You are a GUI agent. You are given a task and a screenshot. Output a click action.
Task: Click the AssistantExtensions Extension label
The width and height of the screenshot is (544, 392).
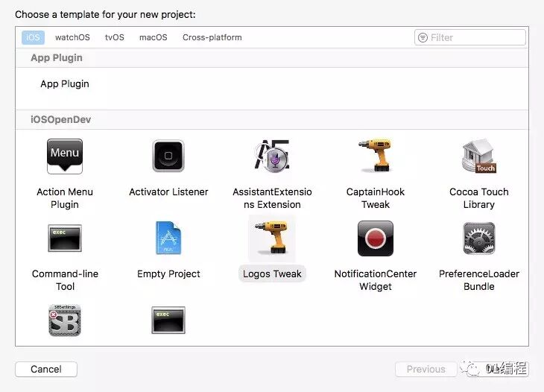tap(272, 198)
